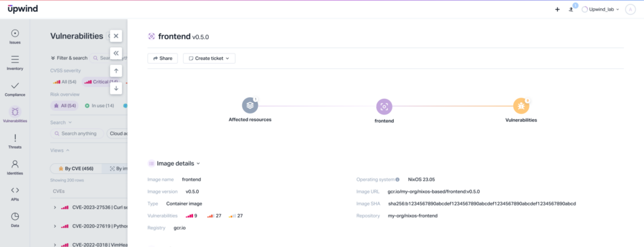The image size is (644, 247).
Task: Click the Operating system info icon
Action: (x=397, y=180)
